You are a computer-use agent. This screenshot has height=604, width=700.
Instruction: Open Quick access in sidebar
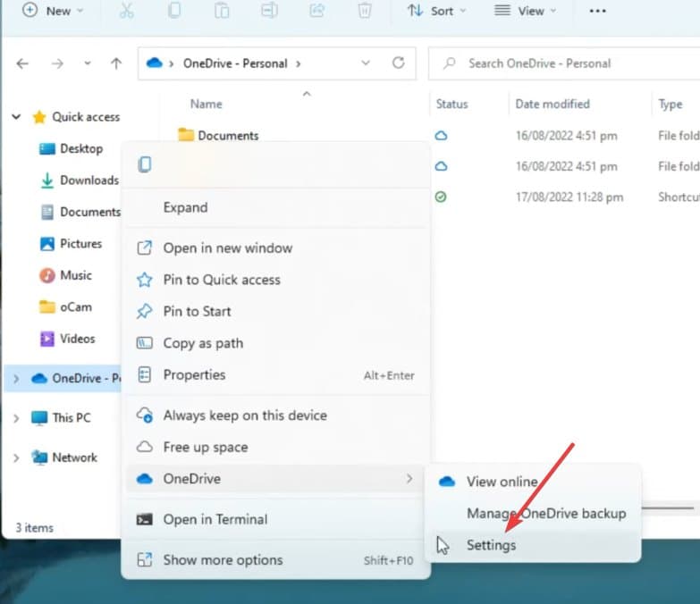click(76, 117)
